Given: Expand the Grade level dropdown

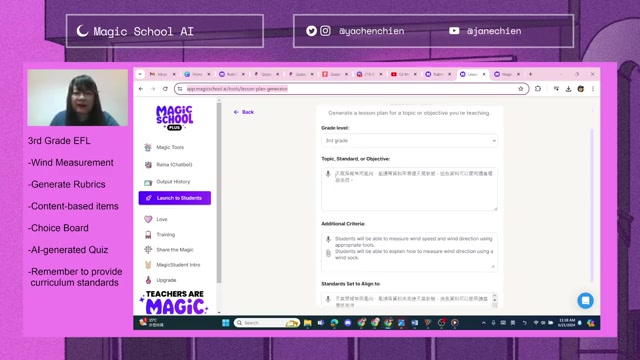Looking at the screenshot, I should [x=409, y=140].
